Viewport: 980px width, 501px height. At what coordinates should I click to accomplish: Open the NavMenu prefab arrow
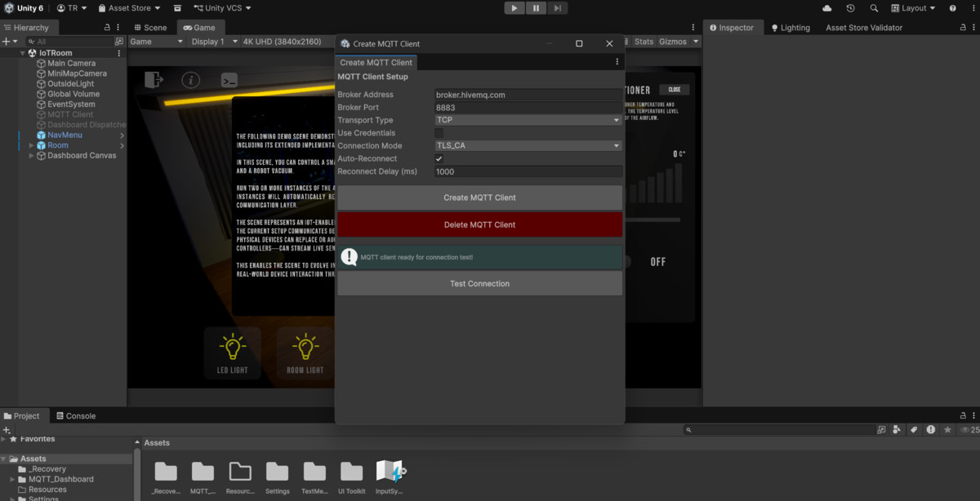122,135
